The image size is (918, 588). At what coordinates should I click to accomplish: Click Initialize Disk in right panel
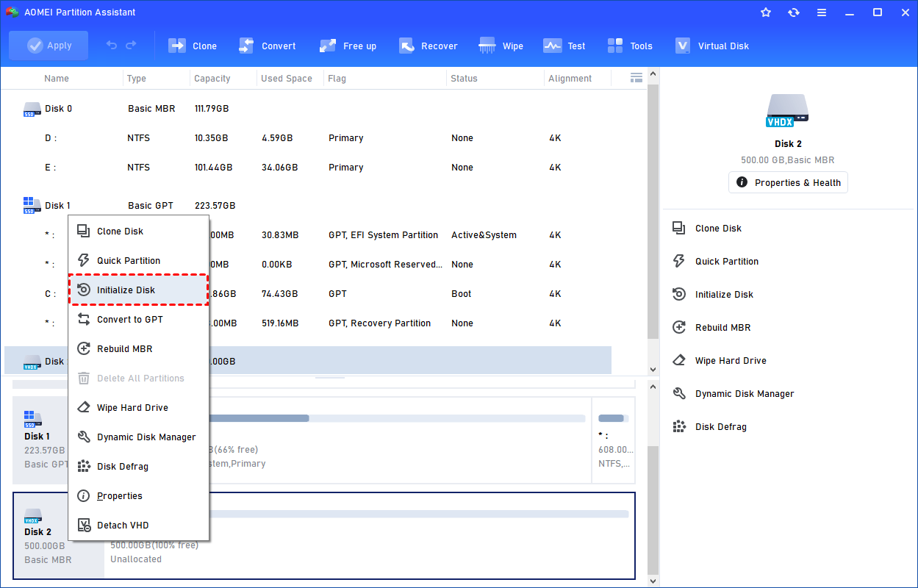coord(713,294)
